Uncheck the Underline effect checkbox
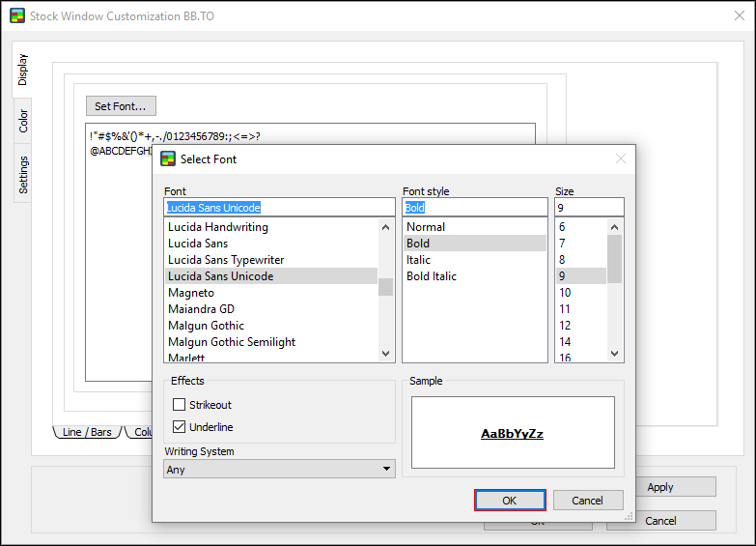Viewport: 756px width, 546px height. [x=179, y=427]
